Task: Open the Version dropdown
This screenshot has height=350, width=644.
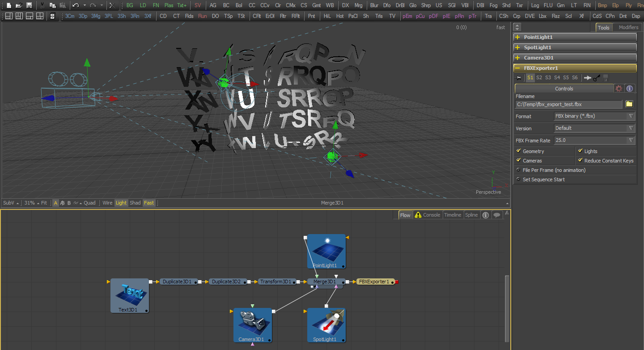Action: tap(595, 128)
